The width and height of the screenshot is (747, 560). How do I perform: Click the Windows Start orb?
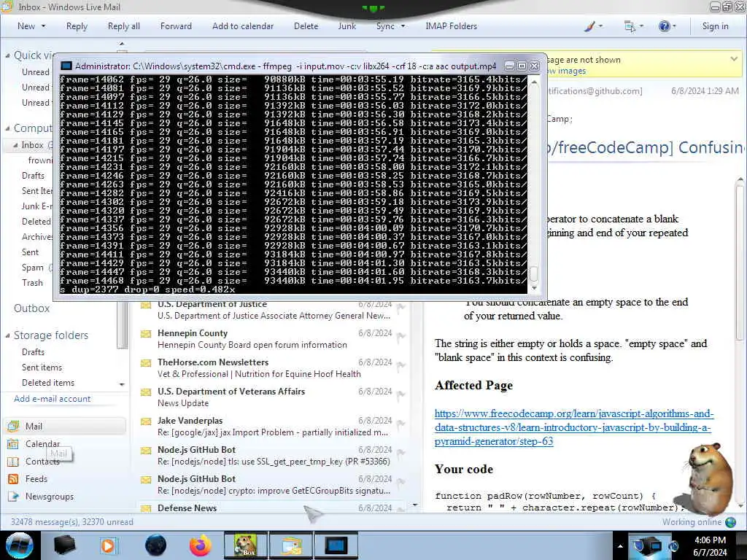(20, 545)
